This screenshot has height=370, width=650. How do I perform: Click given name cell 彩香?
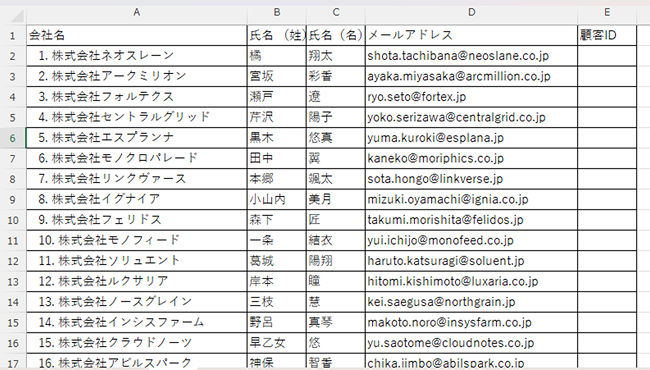[336, 76]
